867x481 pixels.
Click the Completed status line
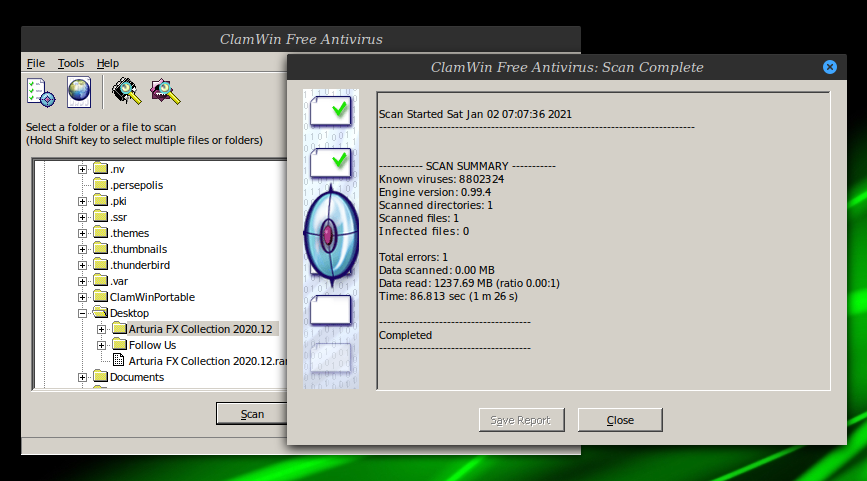pos(405,336)
